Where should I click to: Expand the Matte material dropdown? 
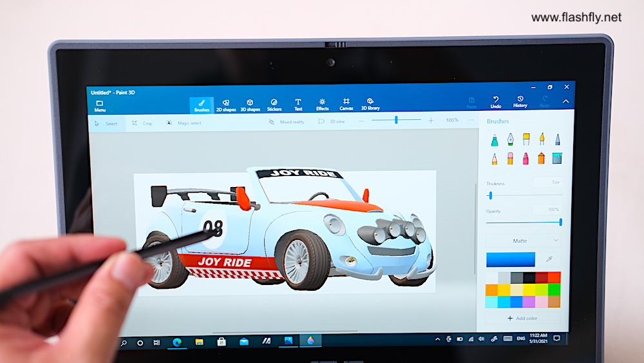coord(524,240)
